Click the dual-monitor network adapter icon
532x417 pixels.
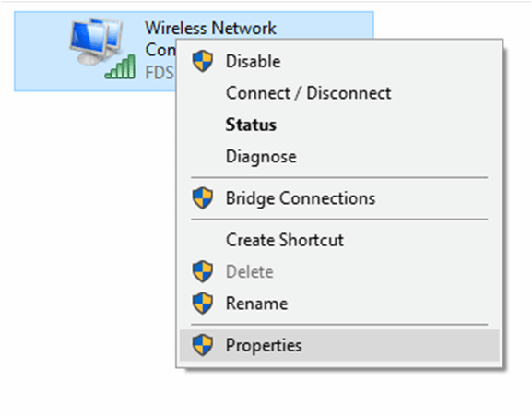click(x=97, y=42)
